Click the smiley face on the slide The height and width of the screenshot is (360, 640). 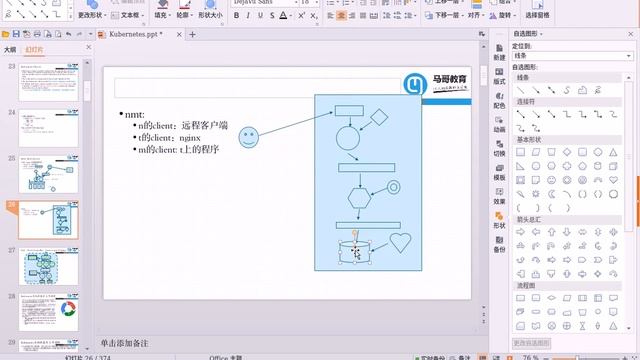[249, 137]
